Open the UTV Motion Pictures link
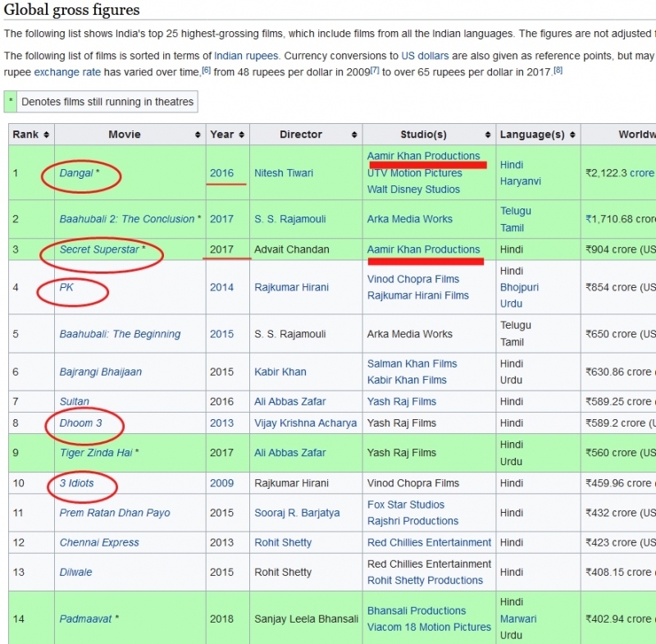656x644 pixels. 415,173
